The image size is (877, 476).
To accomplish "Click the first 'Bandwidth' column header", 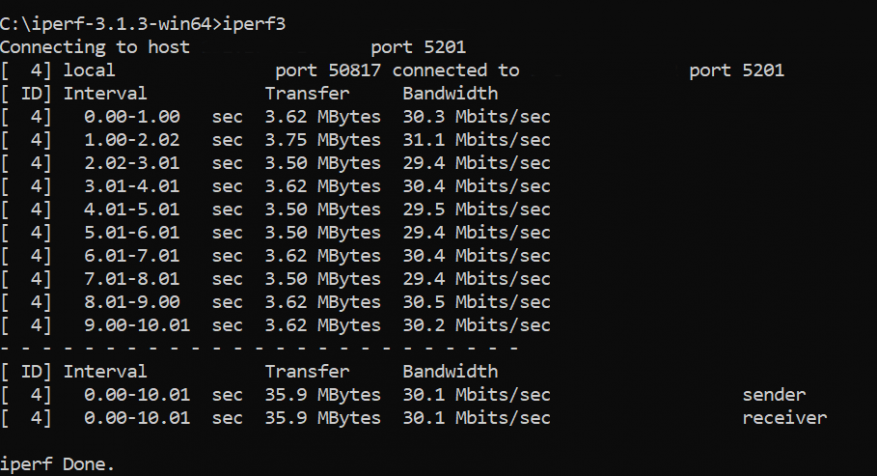I will (x=450, y=93).
